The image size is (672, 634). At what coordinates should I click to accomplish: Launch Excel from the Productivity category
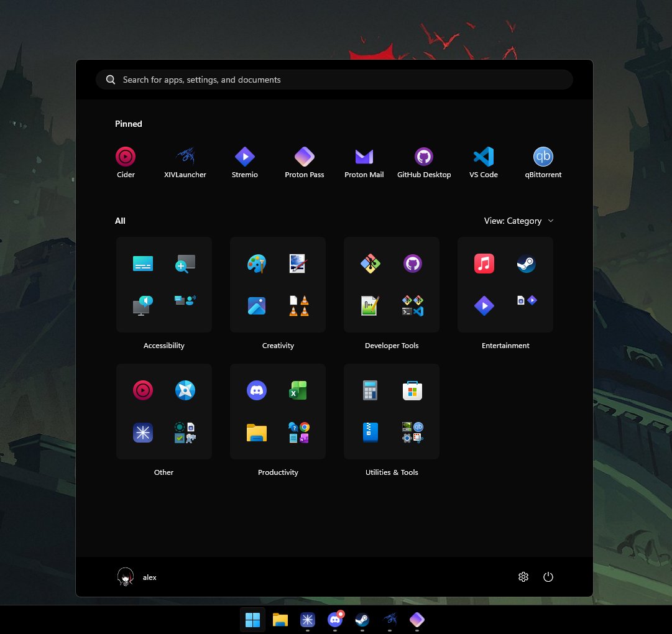[x=298, y=390]
